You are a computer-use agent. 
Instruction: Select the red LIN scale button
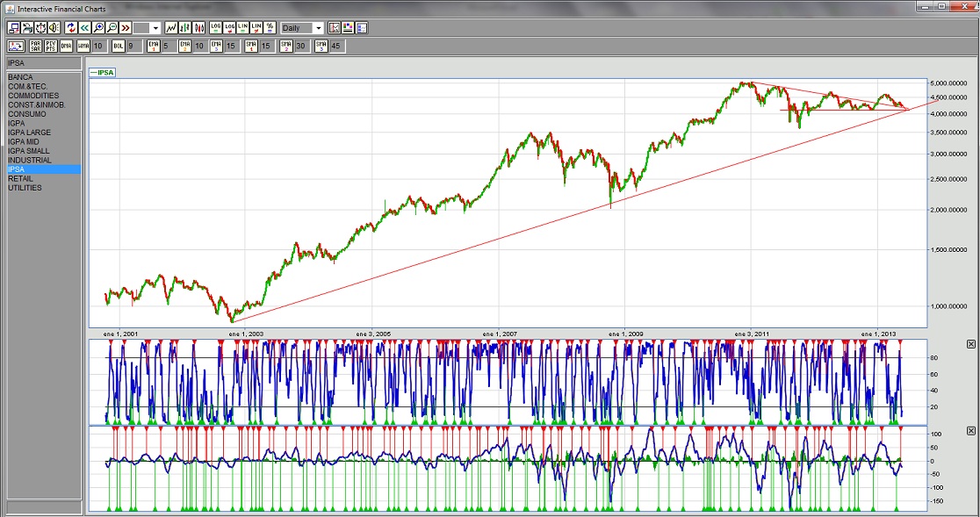[256, 28]
